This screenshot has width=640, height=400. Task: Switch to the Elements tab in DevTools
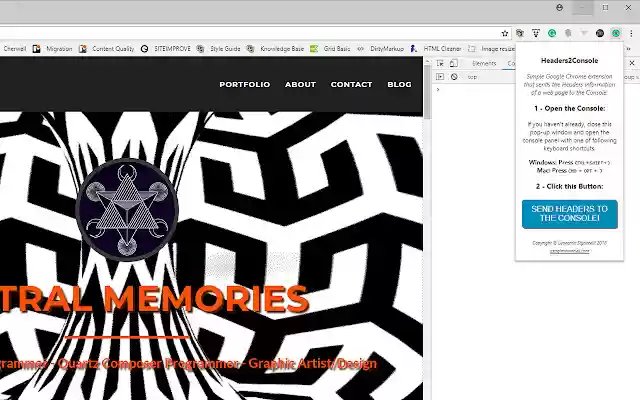(x=484, y=63)
